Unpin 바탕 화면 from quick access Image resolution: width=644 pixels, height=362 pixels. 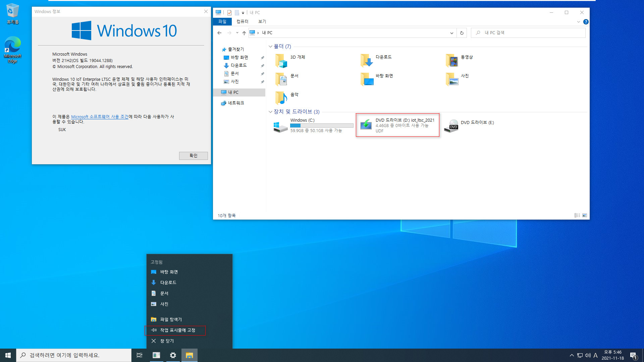coord(263,57)
